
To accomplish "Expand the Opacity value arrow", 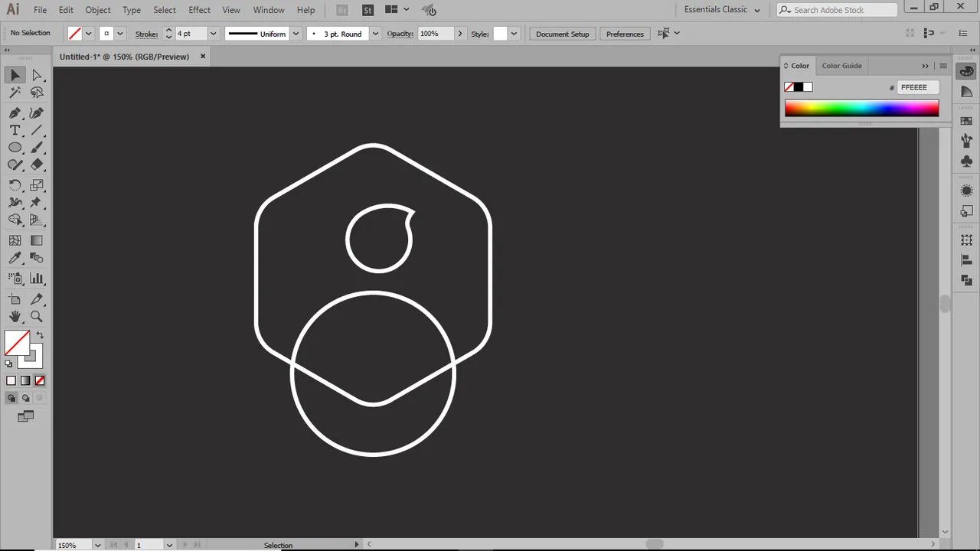I will 459,34.
